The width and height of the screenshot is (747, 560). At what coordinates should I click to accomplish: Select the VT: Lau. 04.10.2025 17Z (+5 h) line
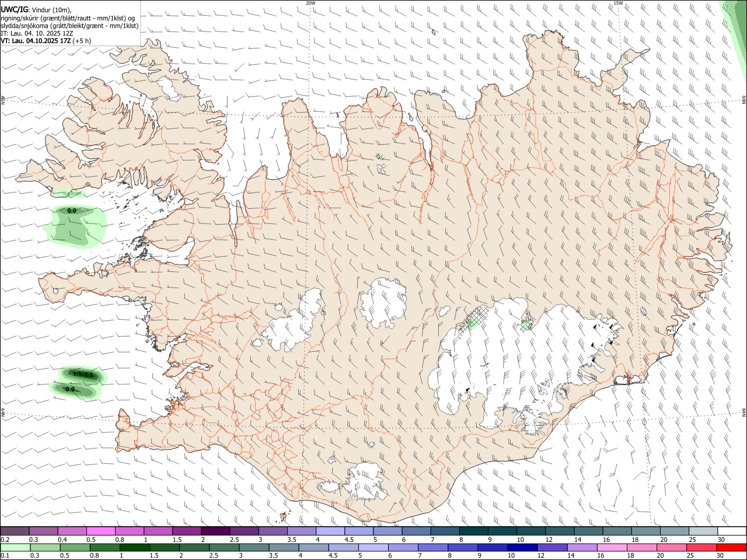(46, 41)
